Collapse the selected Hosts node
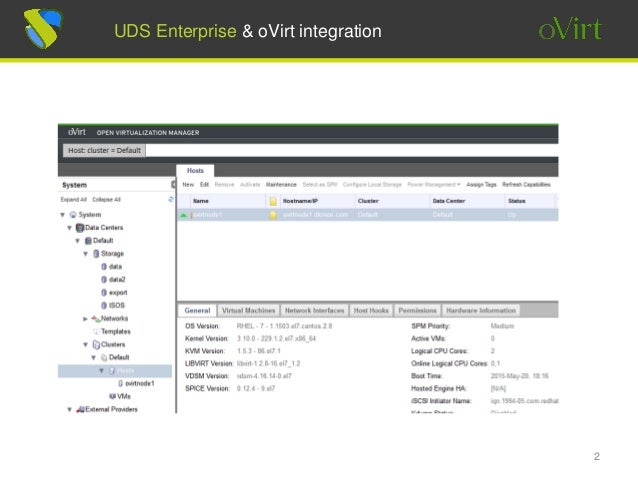The image size is (638, 479). (101, 370)
